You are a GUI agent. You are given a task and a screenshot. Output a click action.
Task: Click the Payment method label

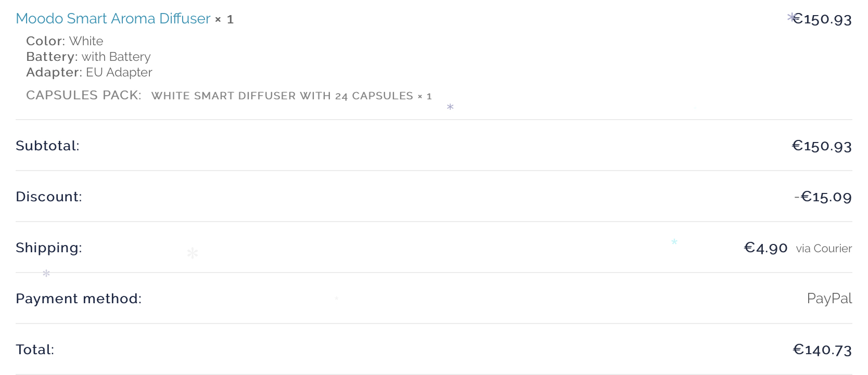pos(79,299)
